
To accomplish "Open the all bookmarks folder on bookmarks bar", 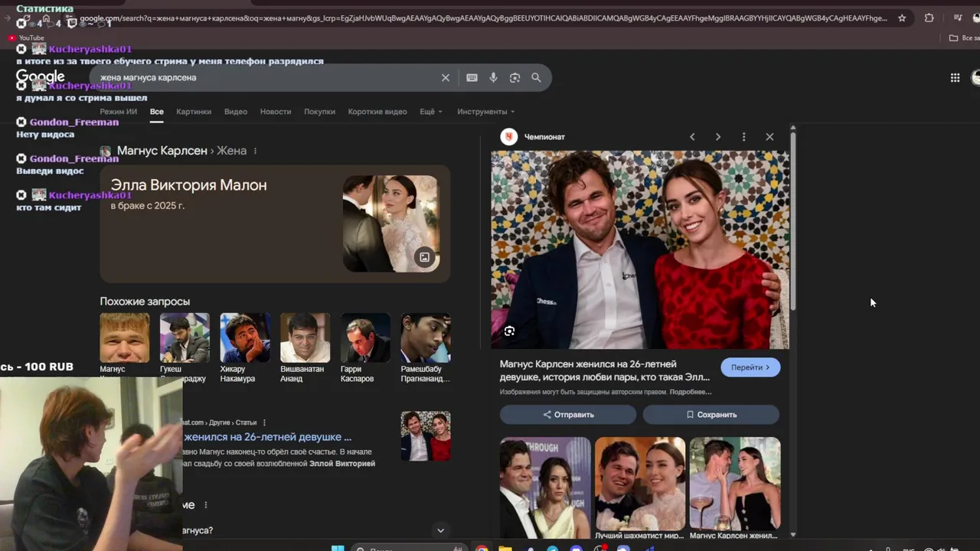I will [964, 37].
